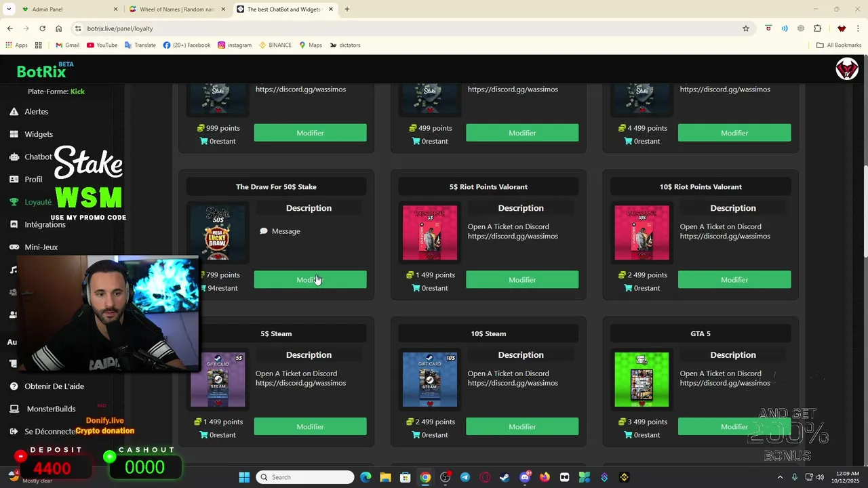This screenshot has height=488, width=868.
Task: Open the instagram bookmark
Action: coord(235,45)
